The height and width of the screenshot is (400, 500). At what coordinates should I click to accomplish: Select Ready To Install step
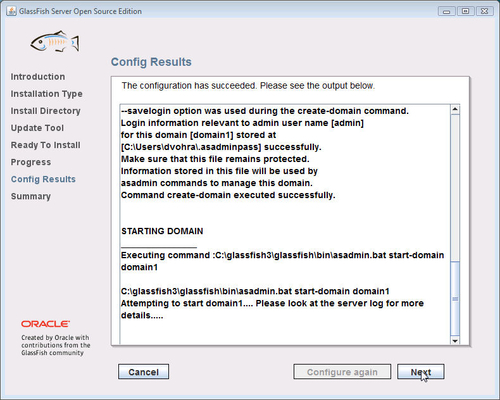[x=45, y=145]
